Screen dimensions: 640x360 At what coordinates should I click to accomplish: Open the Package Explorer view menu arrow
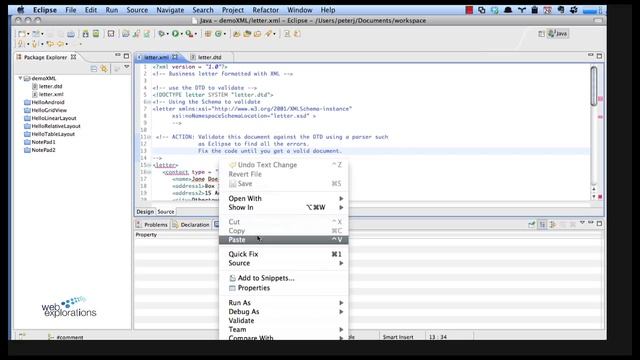(127, 67)
